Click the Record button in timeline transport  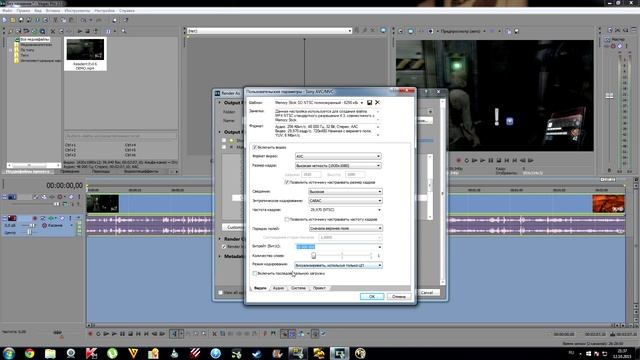(x=90, y=334)
